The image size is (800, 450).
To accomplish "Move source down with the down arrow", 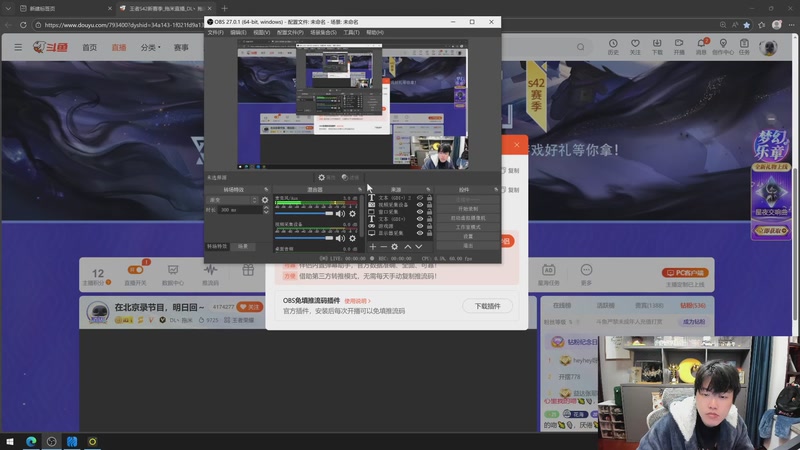I will 419,246.
